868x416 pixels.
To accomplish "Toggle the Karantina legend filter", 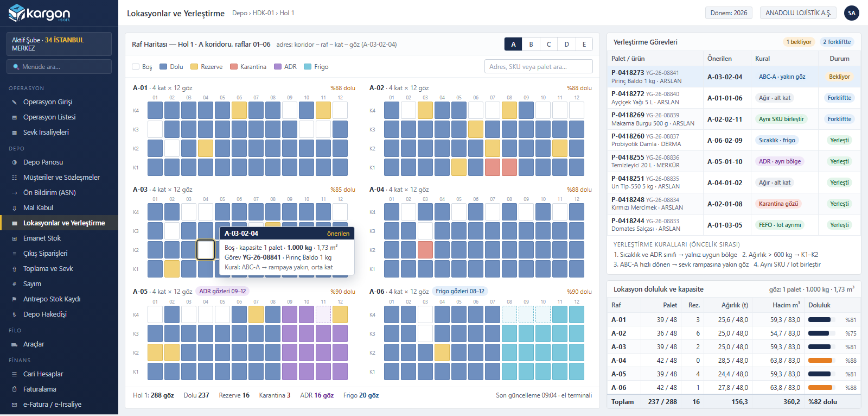I will point(248,67).
